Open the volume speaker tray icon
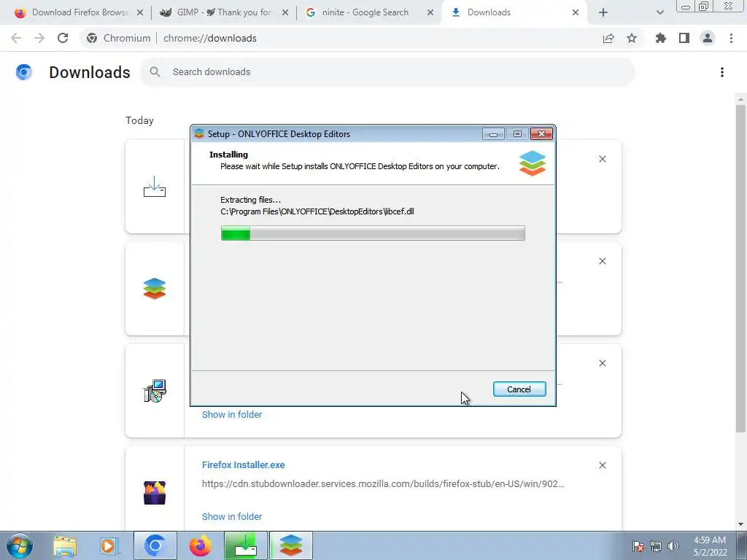The height and width of the screenshot is (560, 747). [673, 546]
